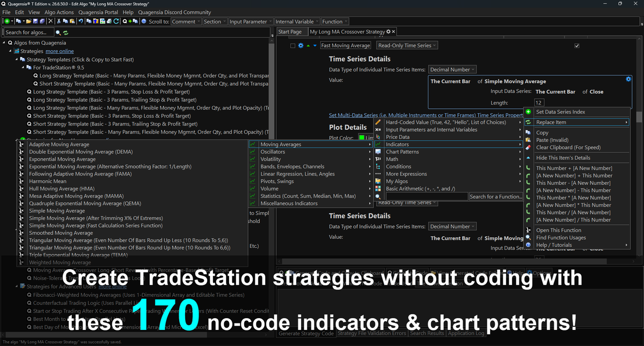Click into the Search for algos field

point(28,33)
